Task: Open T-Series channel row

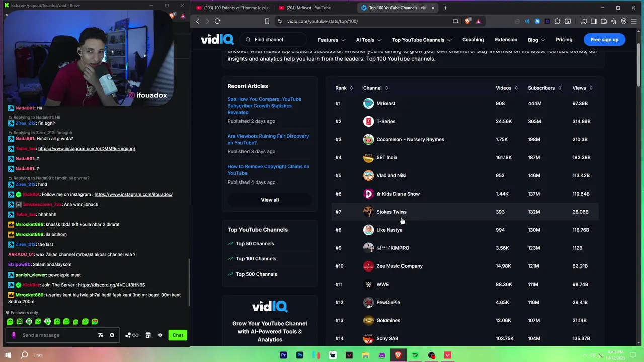Action: (x=465, y=121)
